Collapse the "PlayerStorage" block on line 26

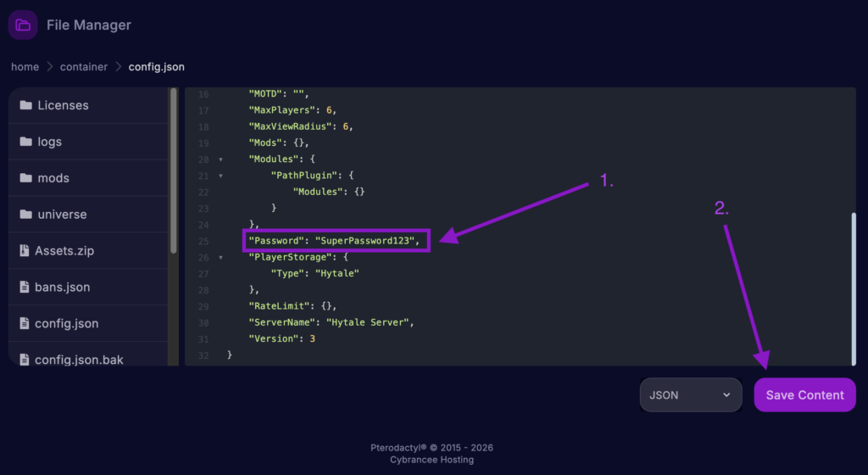tap(221, 257)
